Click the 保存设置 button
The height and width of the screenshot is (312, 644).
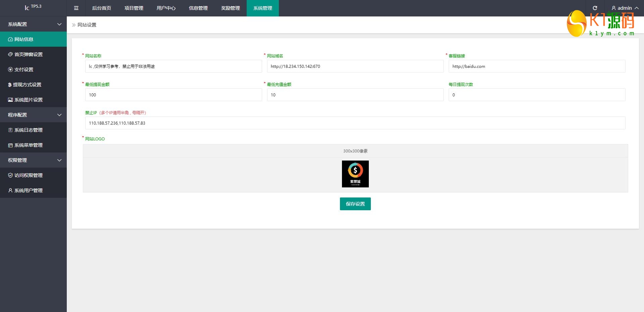(x=355, y=204)
